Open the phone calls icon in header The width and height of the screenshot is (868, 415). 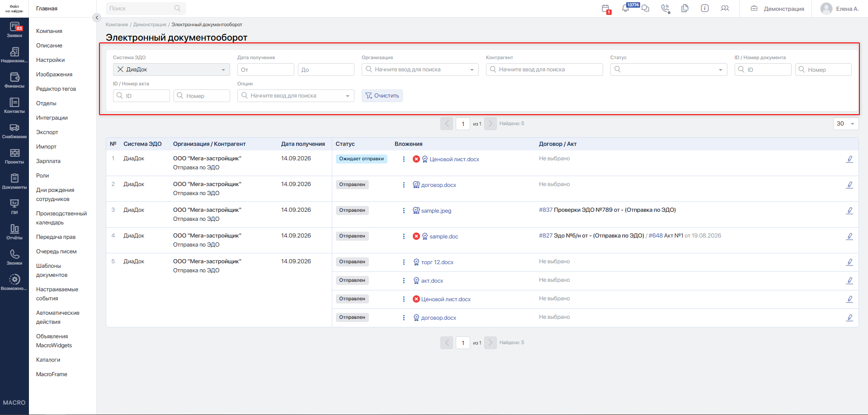tap(665, 8)
